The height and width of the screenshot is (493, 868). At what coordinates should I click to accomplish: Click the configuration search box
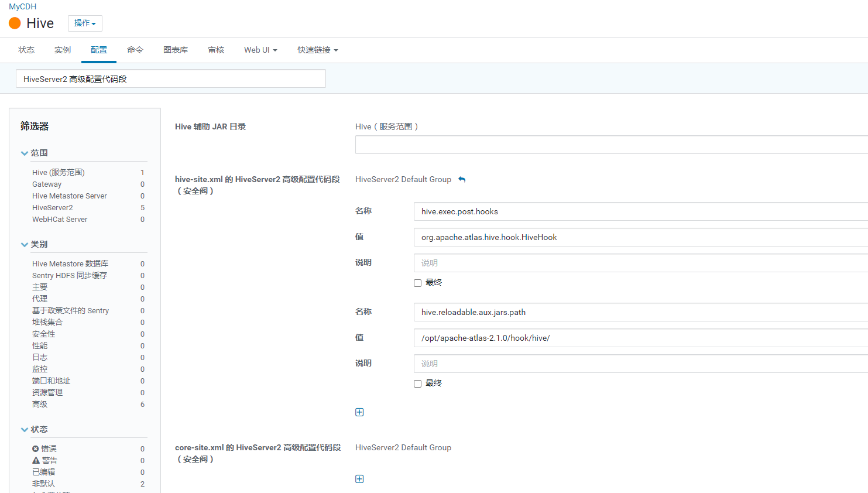(x=171, y=78)
